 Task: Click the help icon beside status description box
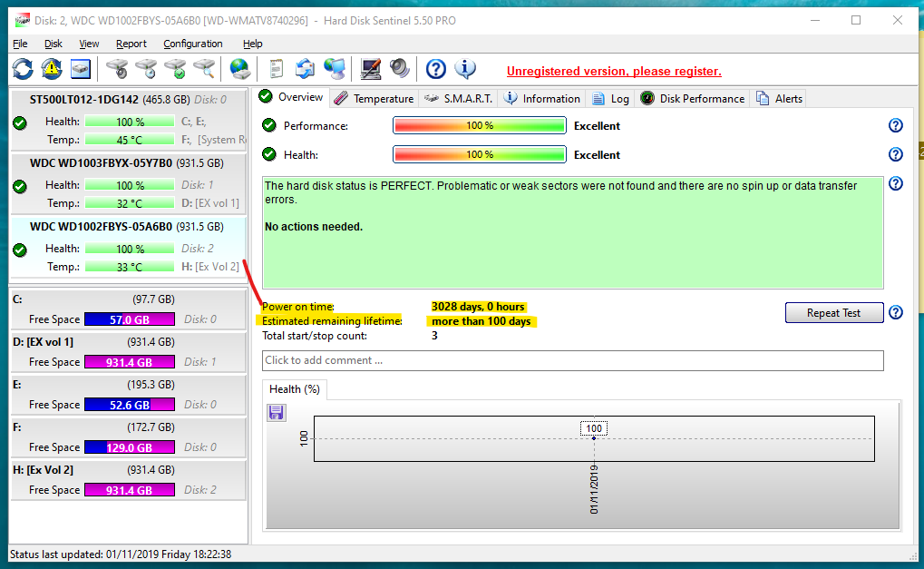896,183
